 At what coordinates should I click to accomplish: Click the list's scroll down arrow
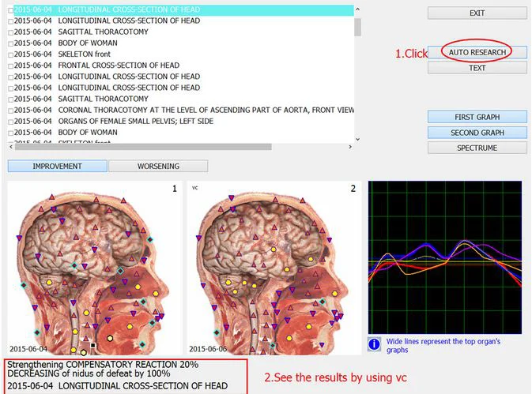click(358, 137)
